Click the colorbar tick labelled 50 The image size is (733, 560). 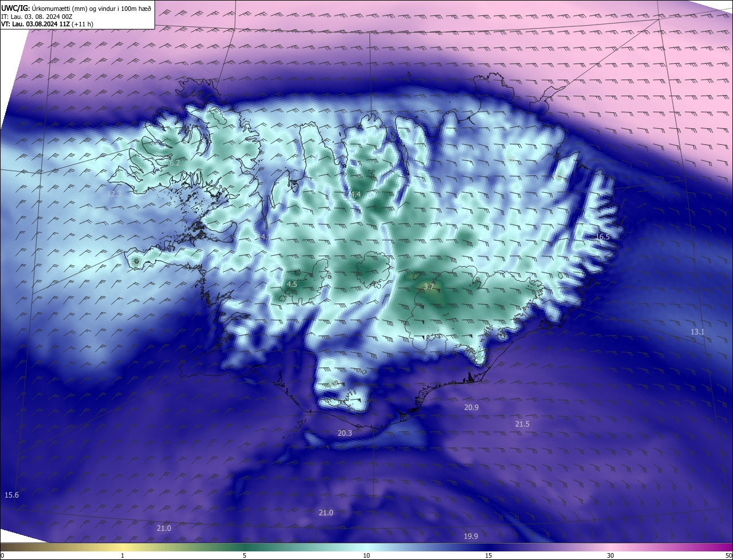(728, 555)
